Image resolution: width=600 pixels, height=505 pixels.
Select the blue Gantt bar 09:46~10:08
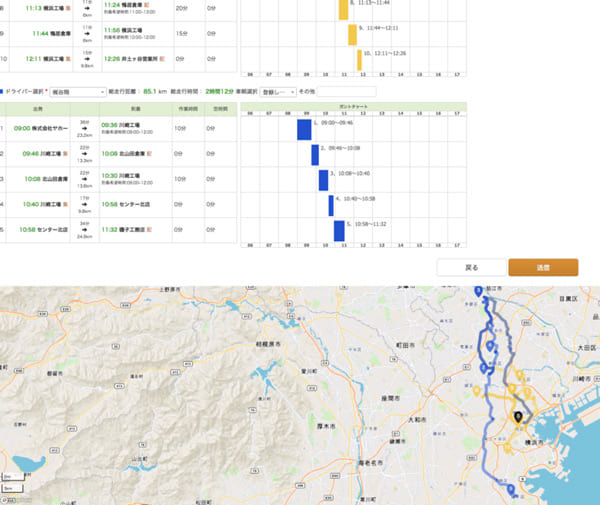click(315, 155)
